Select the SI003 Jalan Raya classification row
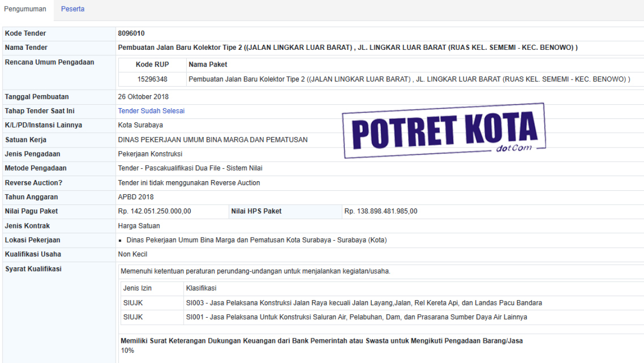Screen dimensions: 644x363 coord(364,303)
